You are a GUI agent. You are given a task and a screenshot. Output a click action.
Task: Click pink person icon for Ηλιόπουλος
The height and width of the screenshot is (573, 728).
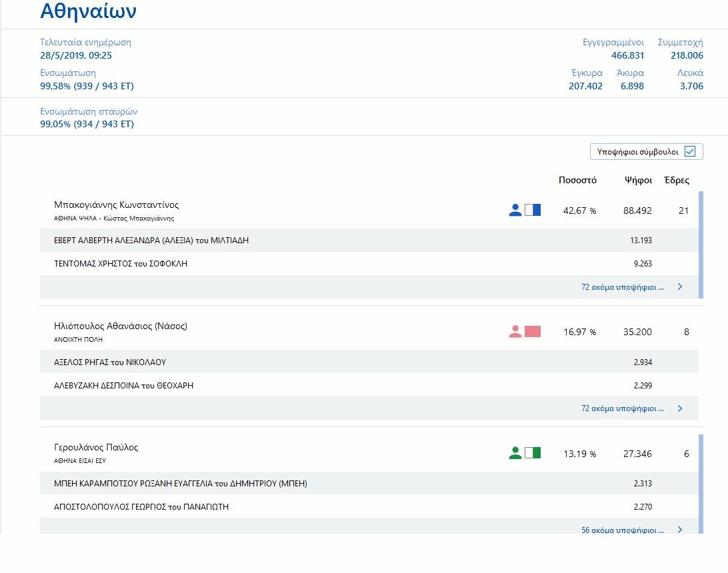tap(515, 332)
